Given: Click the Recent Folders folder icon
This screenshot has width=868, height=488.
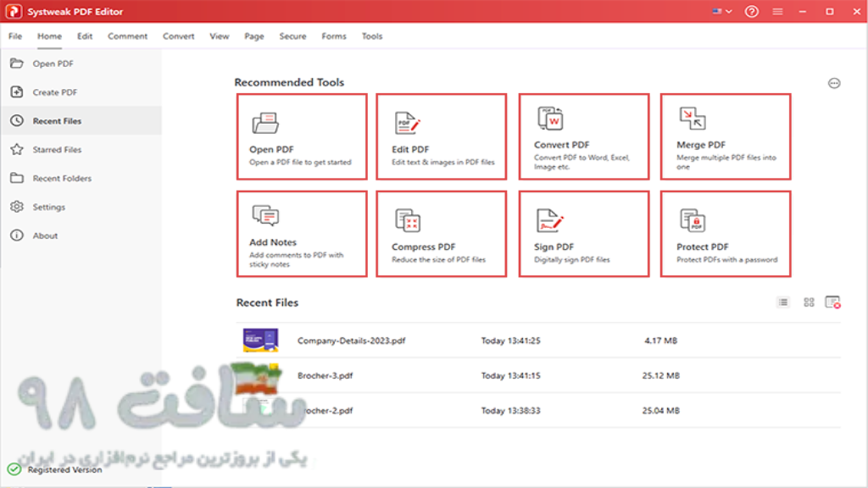Looking at the screenshot, I should coord(17,178).
